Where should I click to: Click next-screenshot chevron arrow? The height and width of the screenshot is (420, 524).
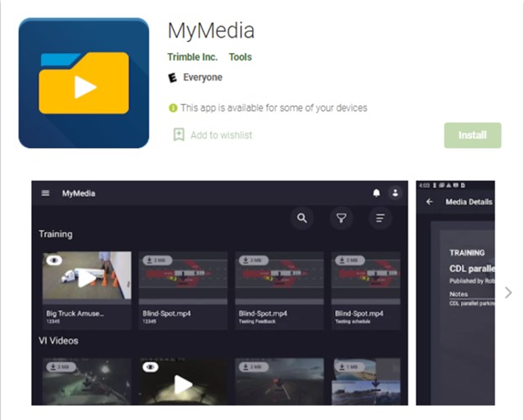(x=508, y=292)
